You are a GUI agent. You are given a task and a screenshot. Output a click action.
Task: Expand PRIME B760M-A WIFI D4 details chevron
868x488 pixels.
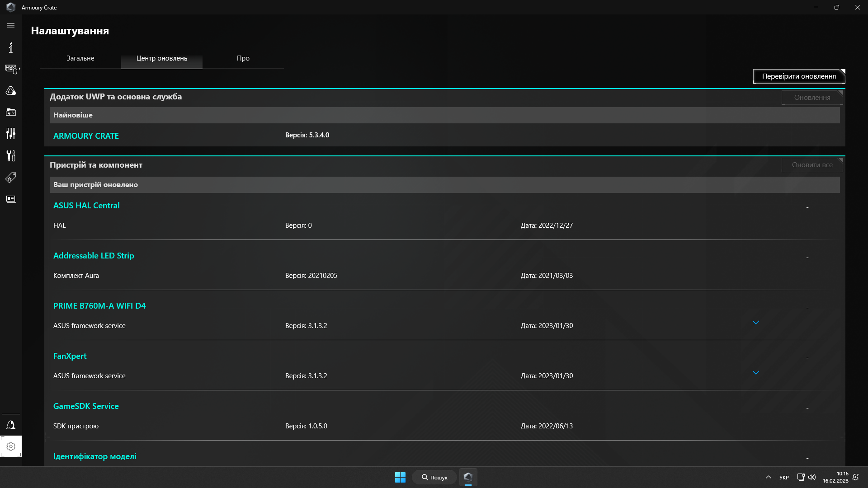pyautogui.click(x=756, y=323)
